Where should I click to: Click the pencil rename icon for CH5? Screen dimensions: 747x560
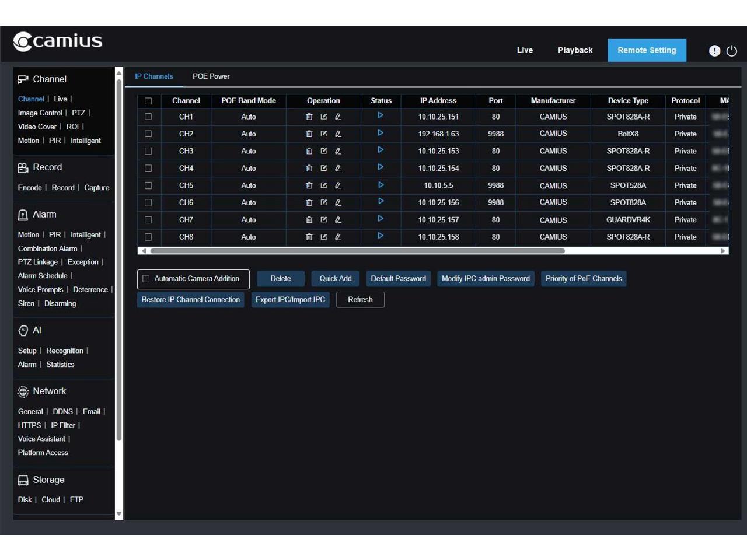(x=338, y=185)
